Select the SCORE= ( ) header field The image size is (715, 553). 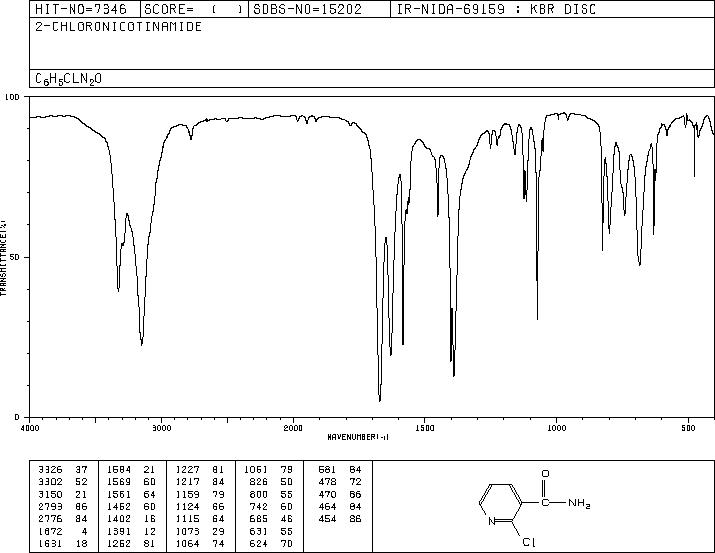click(x=194, y=9)
